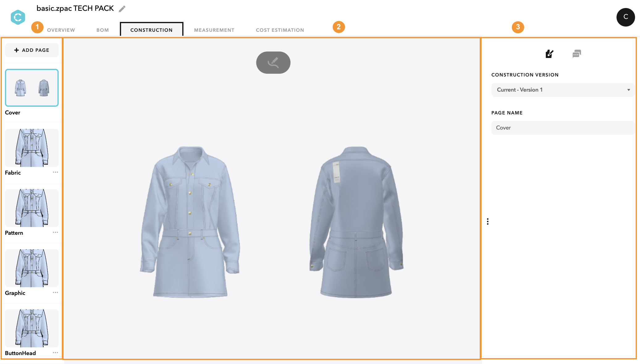
Task: Open more options for Graphic page
Action: click(x=55, y=293)
